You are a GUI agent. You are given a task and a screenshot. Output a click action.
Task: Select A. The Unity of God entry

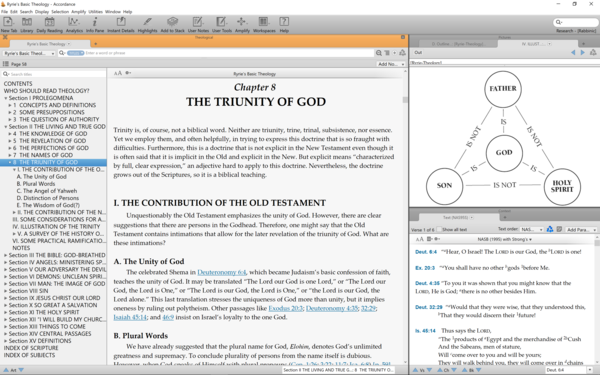(x=41, y=177)
